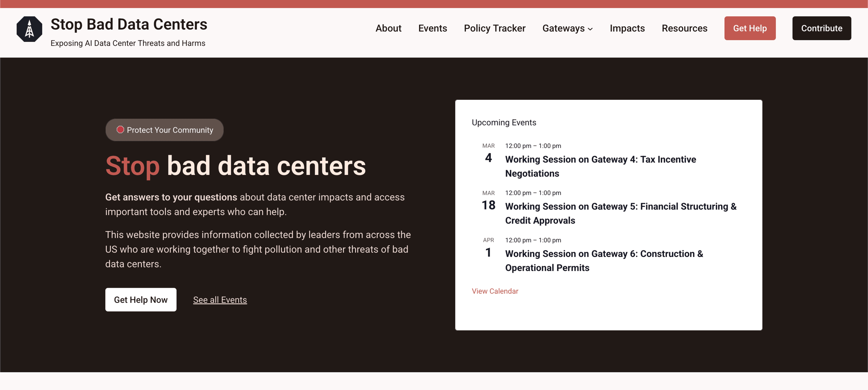Click the MAR 18 event date marker
868x390 pixels.
[488, 201]
